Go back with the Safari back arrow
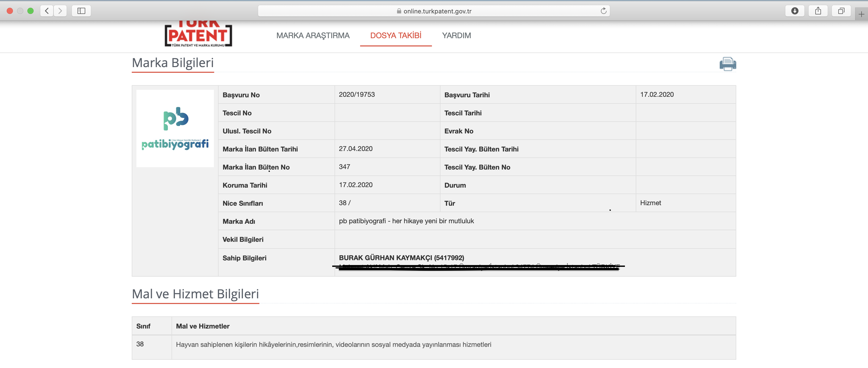Screen dimensions: 868x368 coord(47,11)
